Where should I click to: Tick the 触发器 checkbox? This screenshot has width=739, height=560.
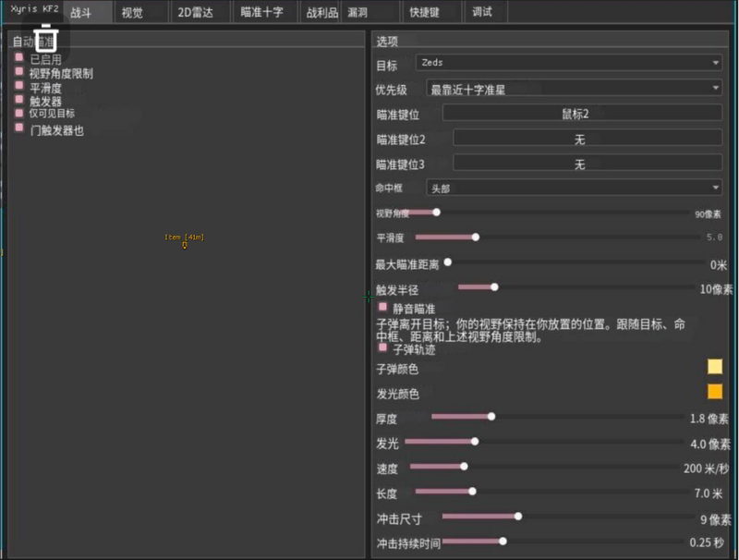[x=18, y=100]
